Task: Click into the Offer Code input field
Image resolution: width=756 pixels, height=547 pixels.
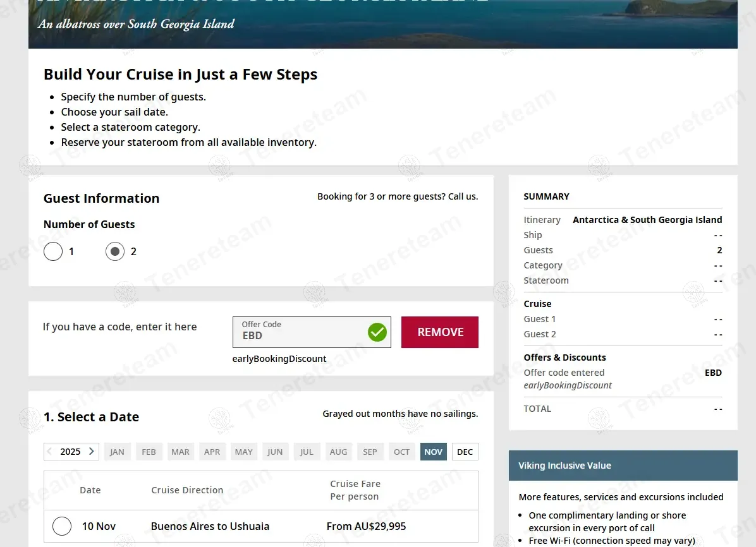Action: 300,333
